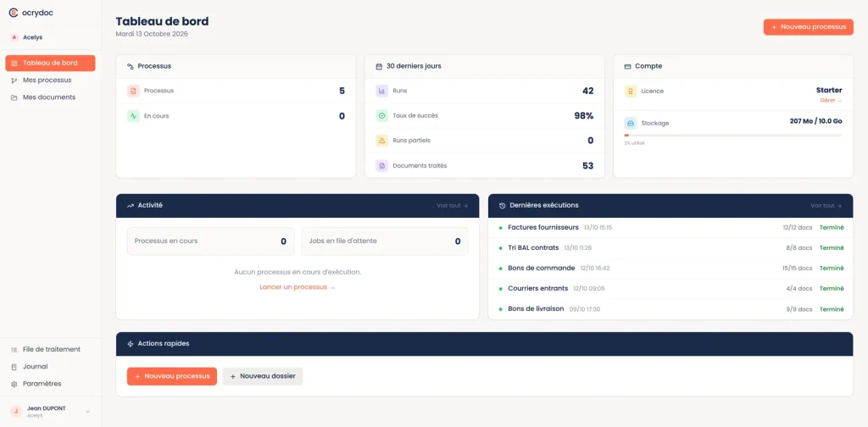
Task: Click the Nouveau dossier button
Action: [x=263, y=376]
